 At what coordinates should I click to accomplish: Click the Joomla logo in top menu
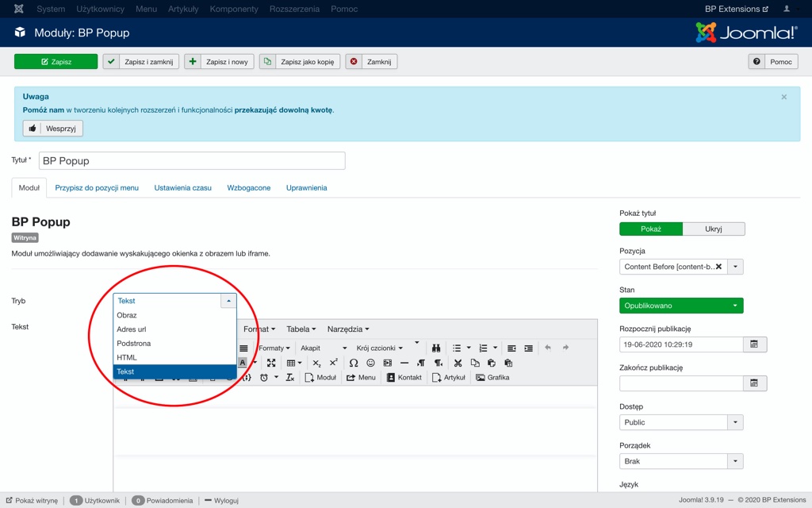[x=19, y=9]
